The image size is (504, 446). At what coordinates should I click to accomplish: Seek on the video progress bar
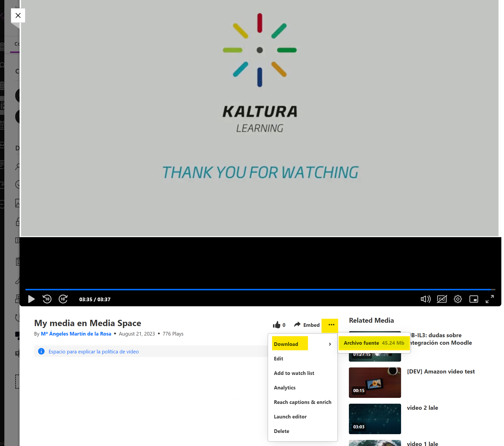point(260,289)
